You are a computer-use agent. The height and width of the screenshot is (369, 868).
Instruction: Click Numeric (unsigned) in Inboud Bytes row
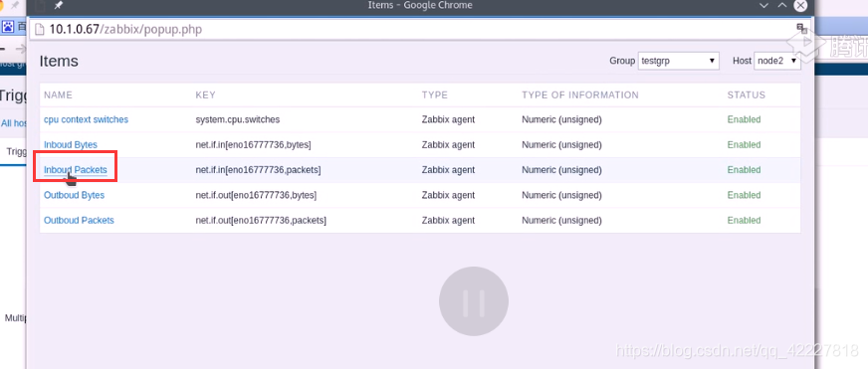561,145
